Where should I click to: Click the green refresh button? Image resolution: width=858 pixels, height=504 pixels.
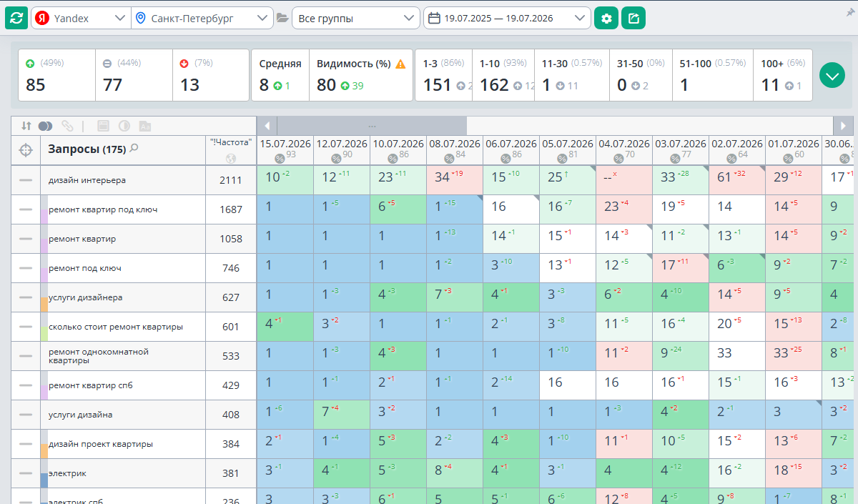pos(16,18)
